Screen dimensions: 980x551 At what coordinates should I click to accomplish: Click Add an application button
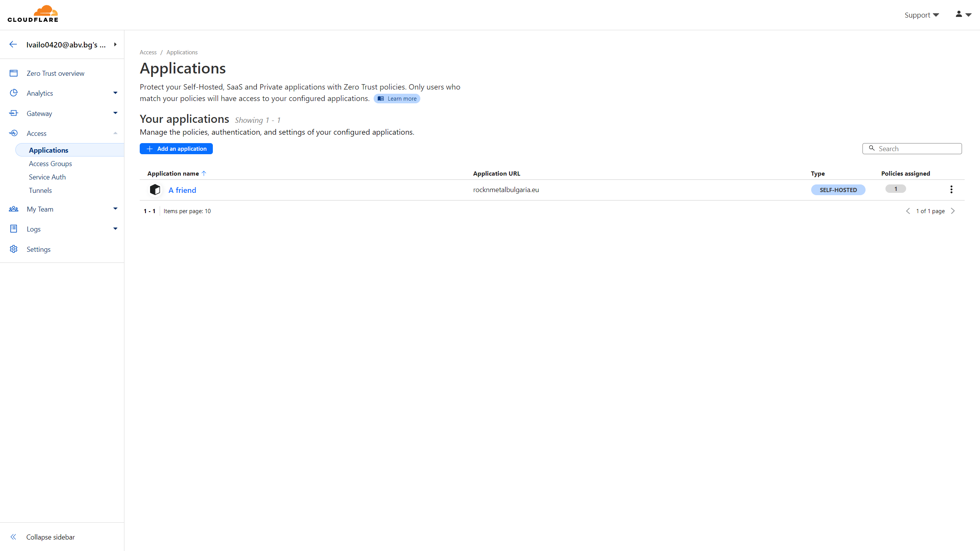pyautogui.click(x=176, y=149)
